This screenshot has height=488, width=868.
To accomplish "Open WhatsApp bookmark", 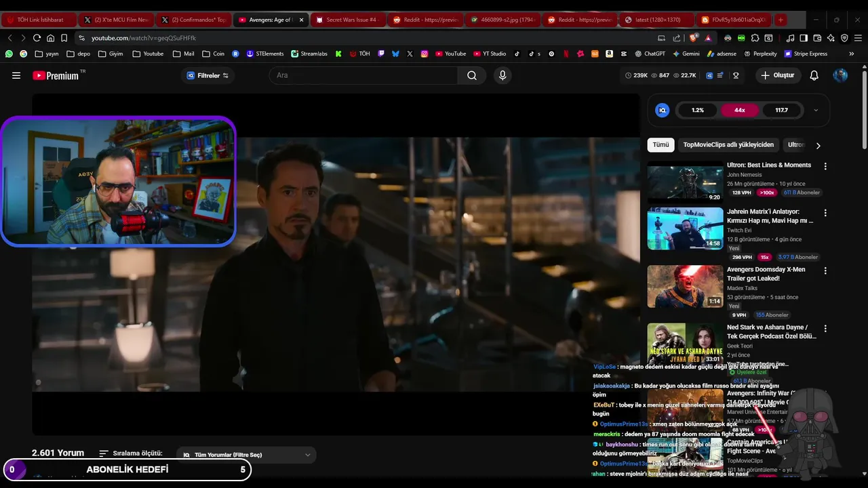I will (9, 54).
